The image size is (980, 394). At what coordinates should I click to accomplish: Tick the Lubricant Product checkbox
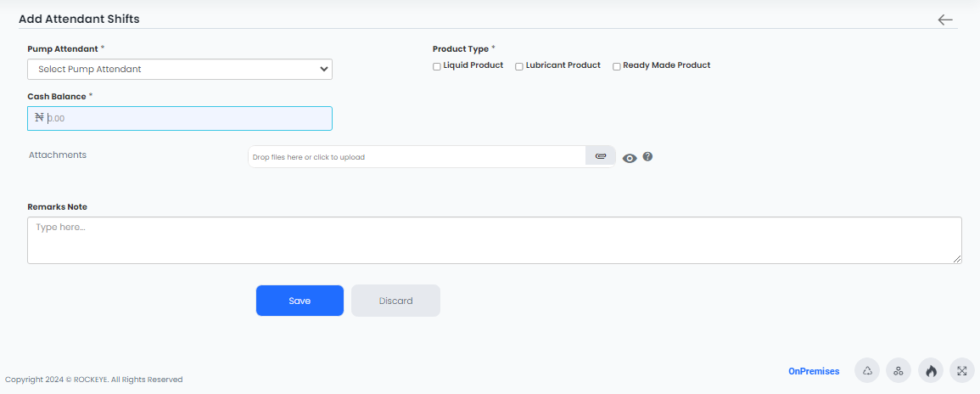(518, 67)
